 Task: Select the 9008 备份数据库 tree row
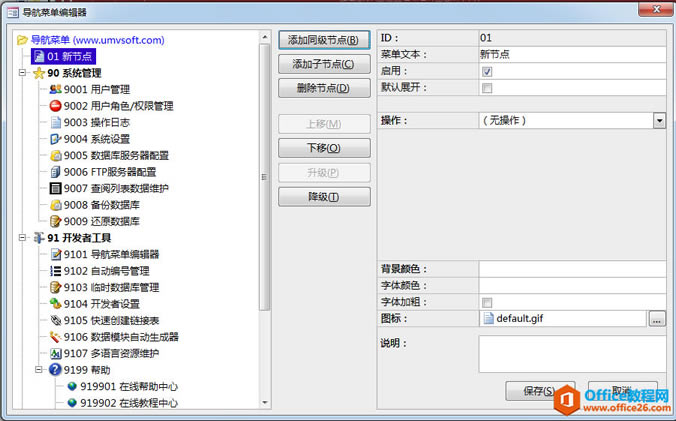tap(95, 205)
